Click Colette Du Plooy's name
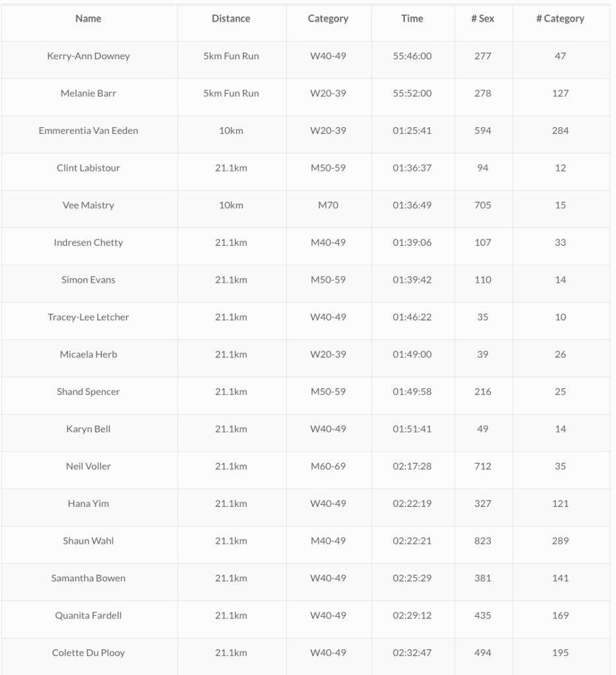The height and width of the screenshot is (675, 616). [x=88, y=653]
